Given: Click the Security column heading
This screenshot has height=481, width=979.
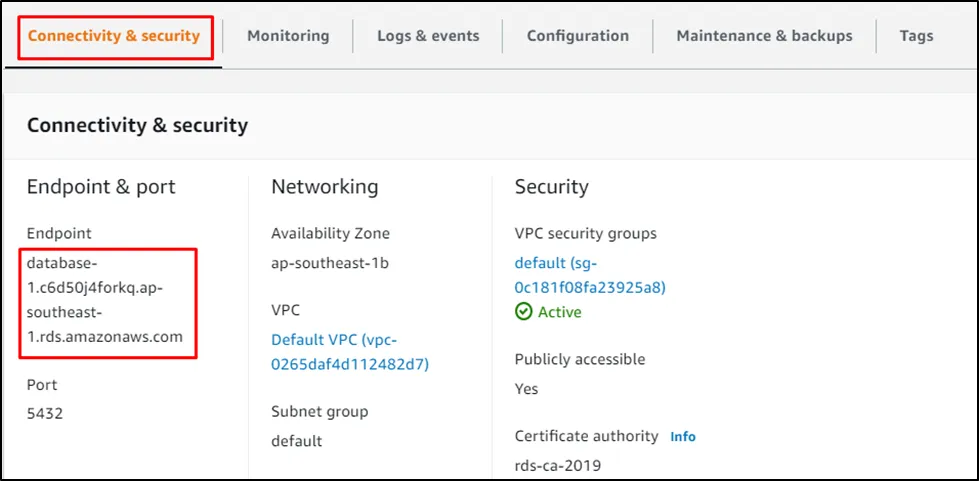Looking at the screenshot, I should click(x=551, y=187).
